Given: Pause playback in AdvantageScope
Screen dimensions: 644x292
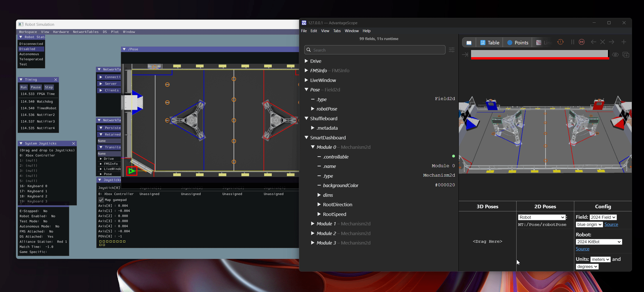Looking at the screenshot, I should pos(572,42).
